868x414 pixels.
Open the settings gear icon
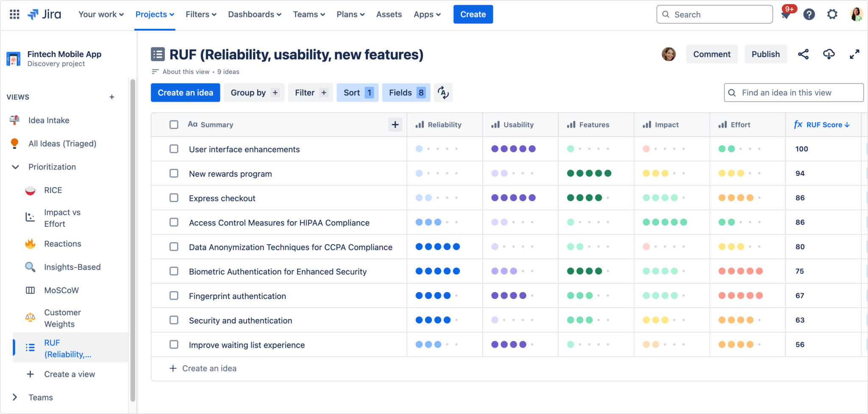[x=832, y=14]
